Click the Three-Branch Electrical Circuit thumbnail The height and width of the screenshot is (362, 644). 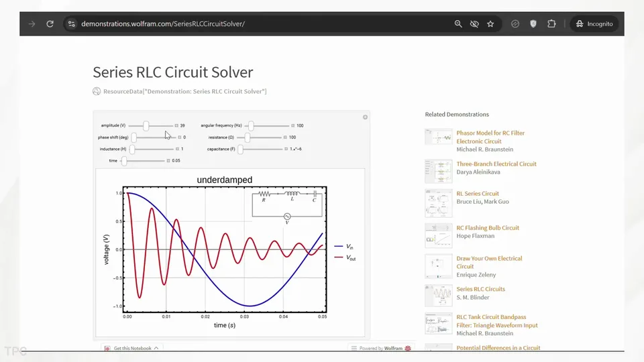[439, 171]
